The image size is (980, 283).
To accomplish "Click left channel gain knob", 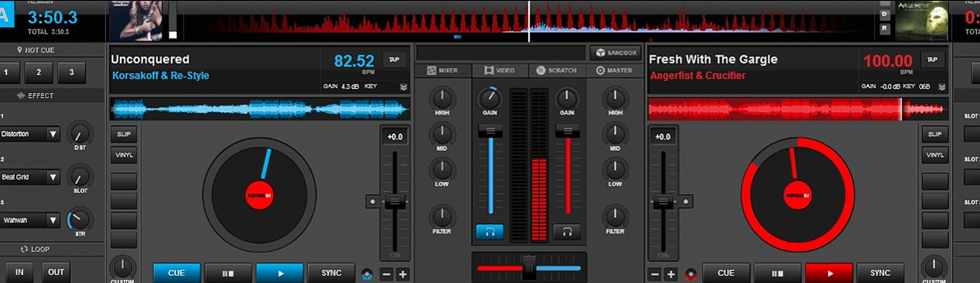I will pyautogui.click(x=490, y=98).
